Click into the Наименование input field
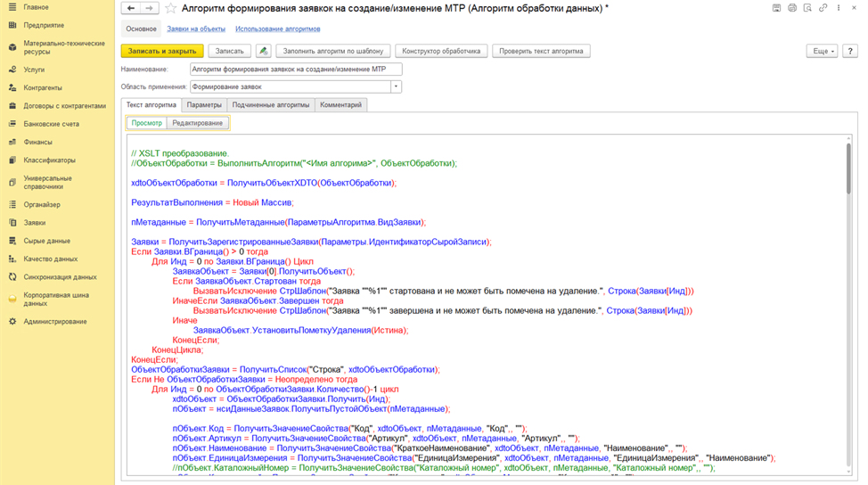This screenshot has width=868, height=485. [x=295, y=70]
